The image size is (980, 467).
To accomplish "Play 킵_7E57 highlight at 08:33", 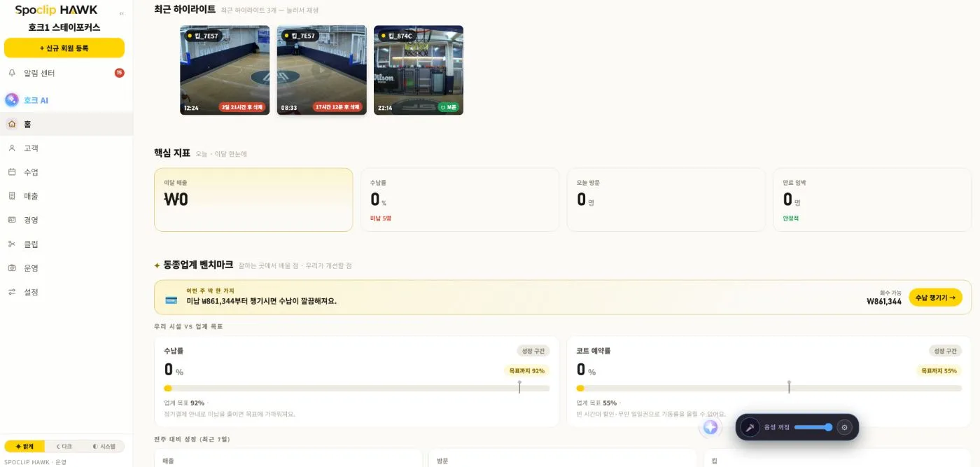I will tap(321, 70).
